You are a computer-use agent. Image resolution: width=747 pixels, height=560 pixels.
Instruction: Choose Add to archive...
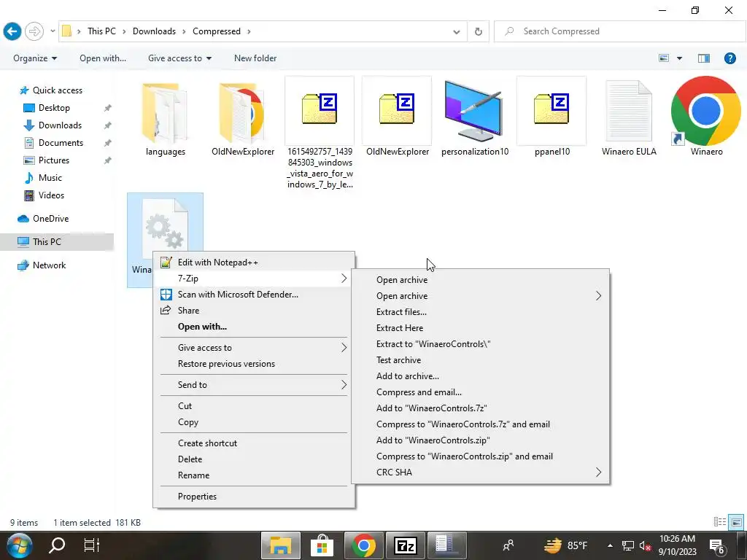coord(480,376)
